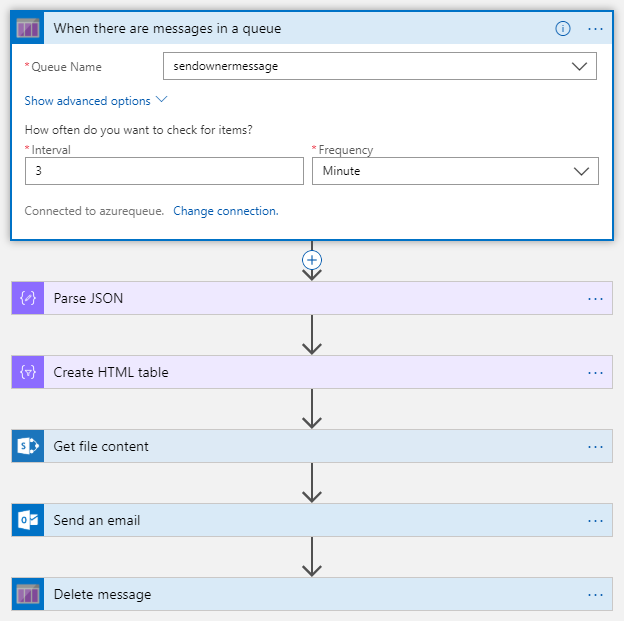Click the Change connection link
The image size is (624, 621).
click(226, 211)
